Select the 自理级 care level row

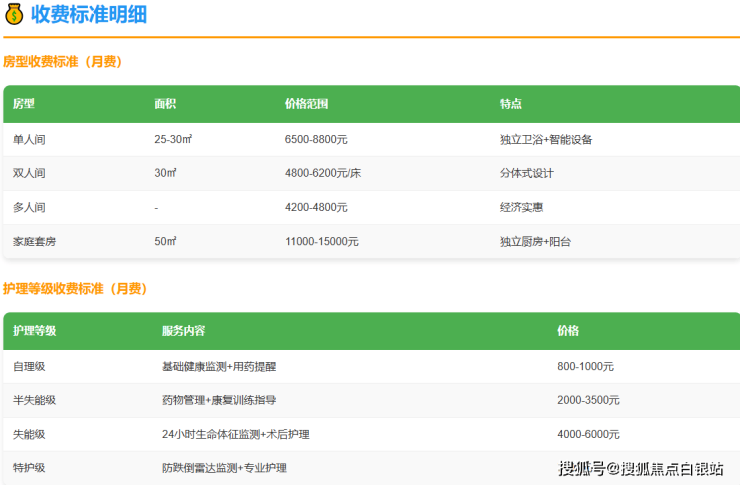[x=29, y=366]
